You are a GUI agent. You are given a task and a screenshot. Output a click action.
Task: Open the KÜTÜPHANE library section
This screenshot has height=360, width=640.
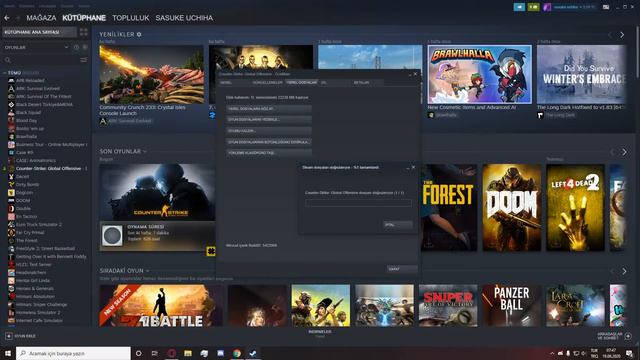(84, 18)
